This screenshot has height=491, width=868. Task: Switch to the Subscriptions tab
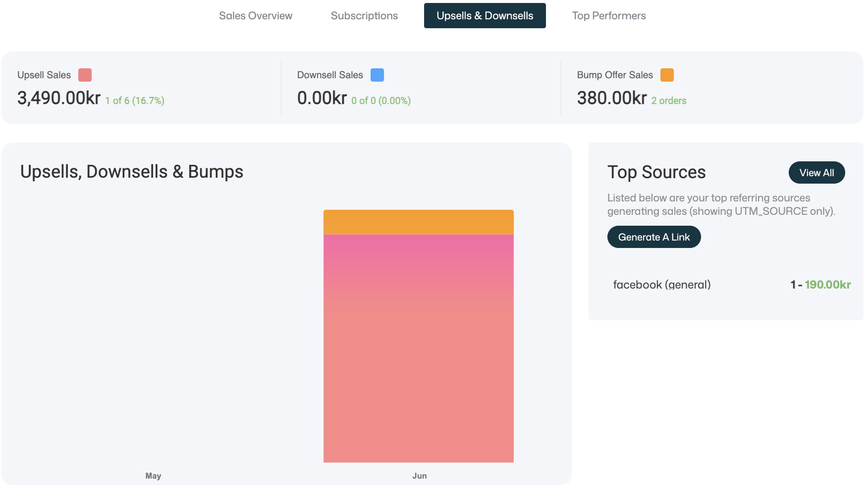coord(364,16)
